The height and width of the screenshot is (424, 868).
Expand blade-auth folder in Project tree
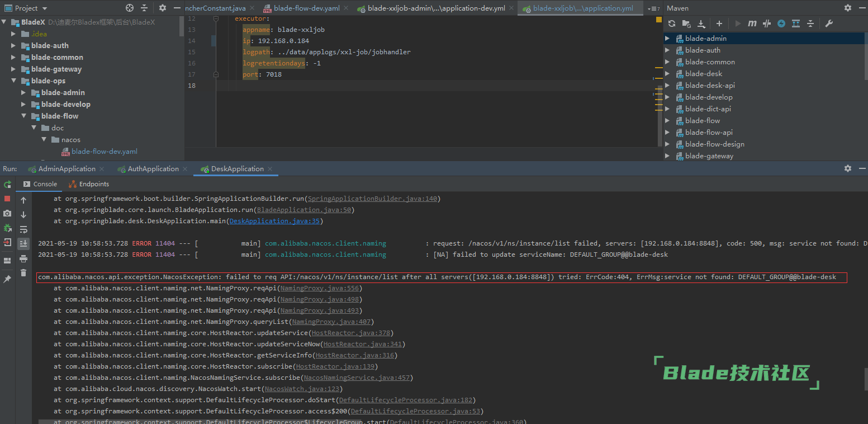13,45
